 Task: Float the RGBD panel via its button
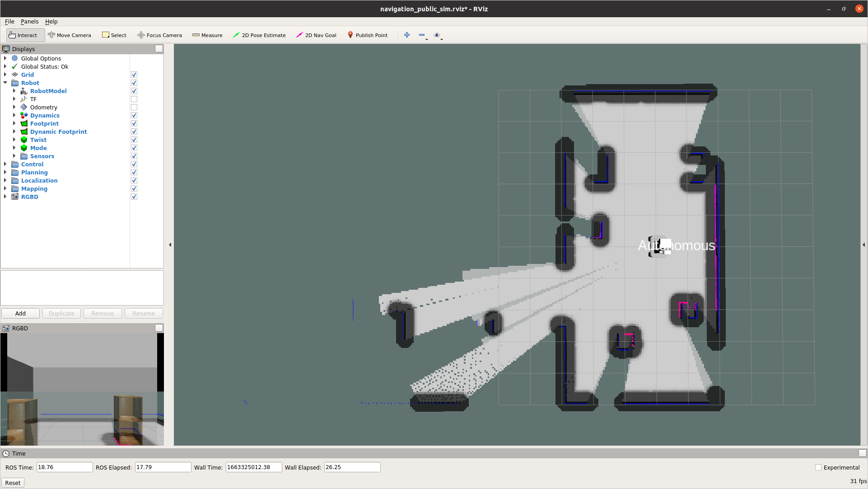pyautogui.click(x=159, y=328)
